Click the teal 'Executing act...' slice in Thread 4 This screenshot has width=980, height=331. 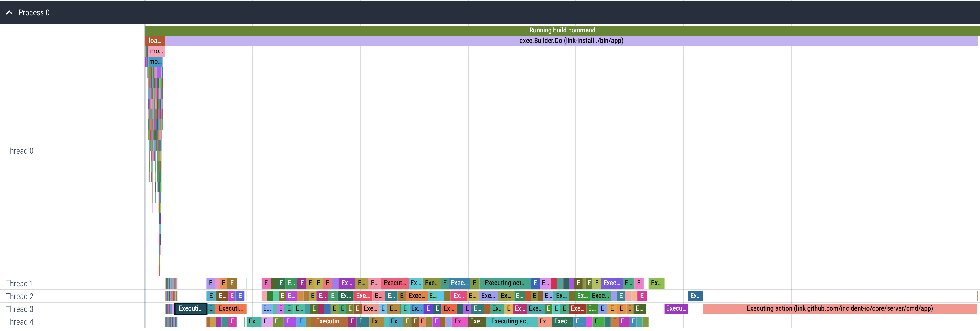pyautogui.click(x=512, y=321)
